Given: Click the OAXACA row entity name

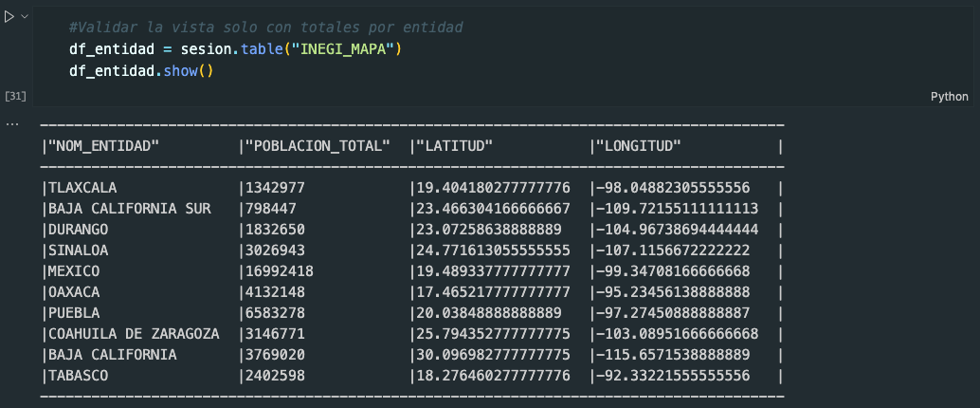Looking at the screenshot, I should pyautogui.click(x=74, y=292).
